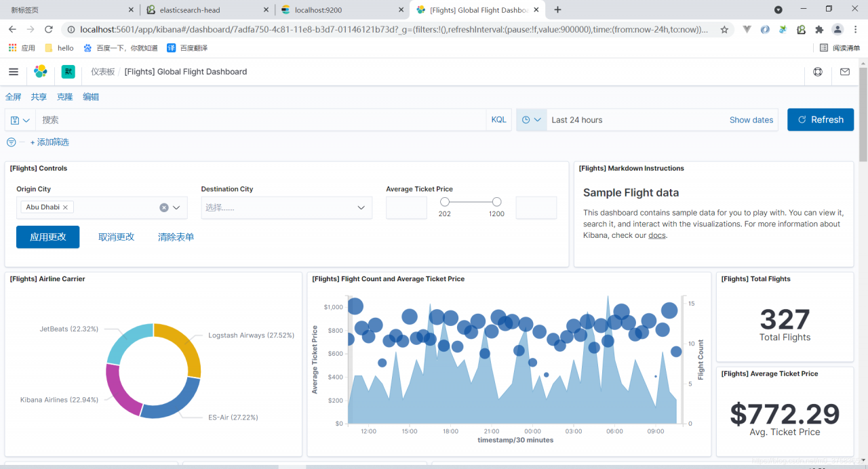Click the browser vertical scrollbar thumb

[x=863, y=115]
